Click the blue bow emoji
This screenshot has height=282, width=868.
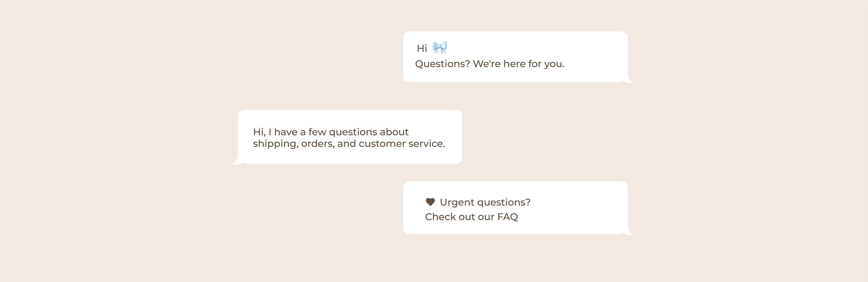[x=440, y=48]
